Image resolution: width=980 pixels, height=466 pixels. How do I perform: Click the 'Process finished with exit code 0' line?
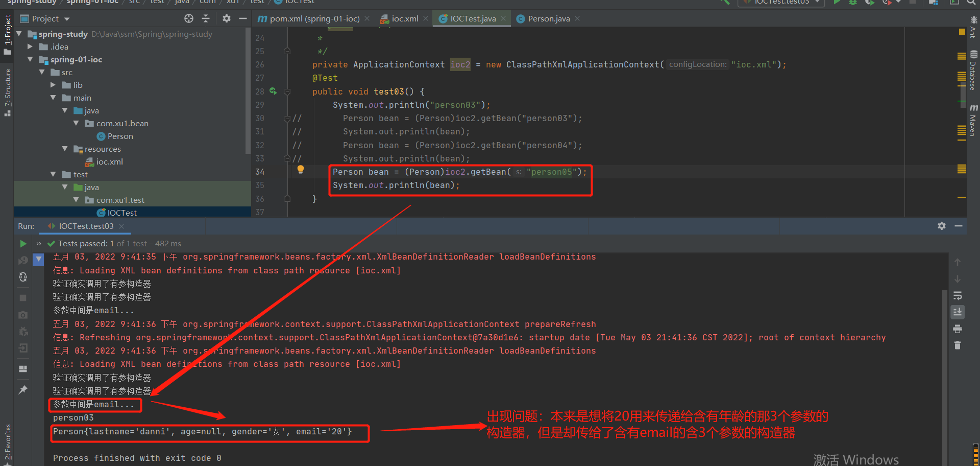tap(137, 458)
